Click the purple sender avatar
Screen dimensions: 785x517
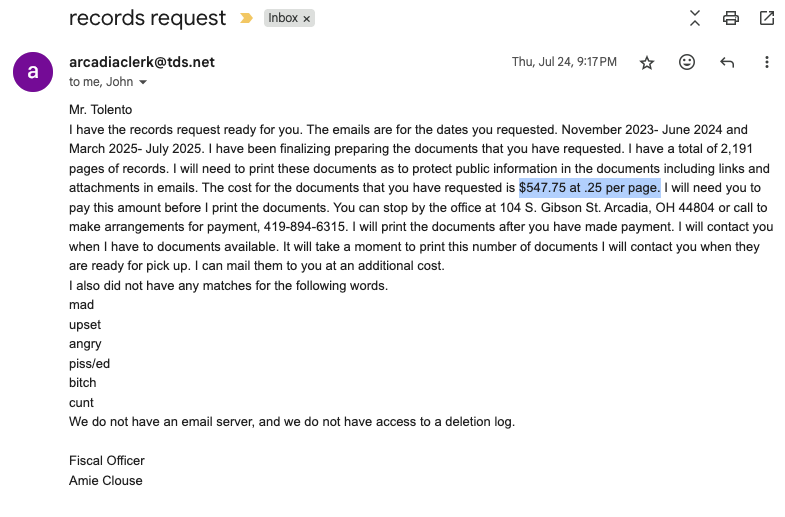coord(33,71)
